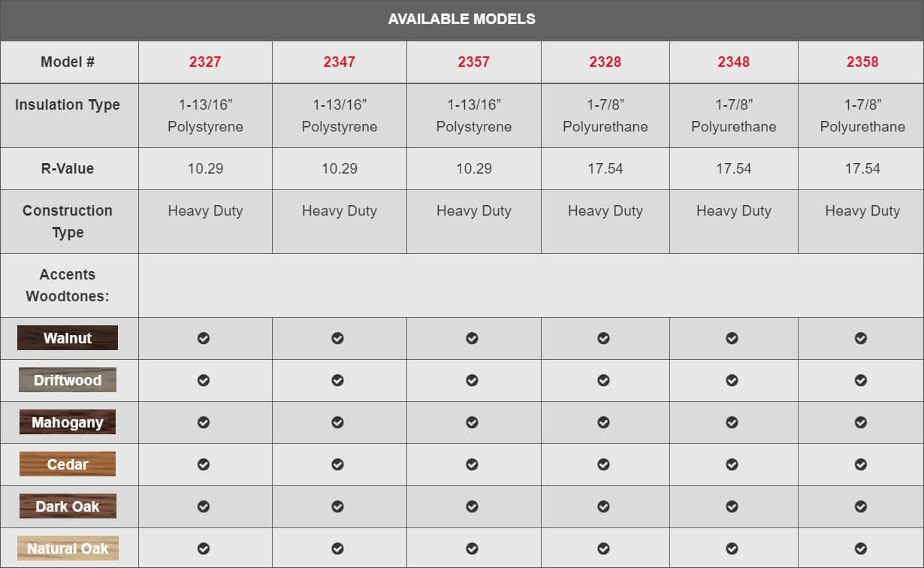Click the Cedar checkmark under model 2328

[603, 464]
